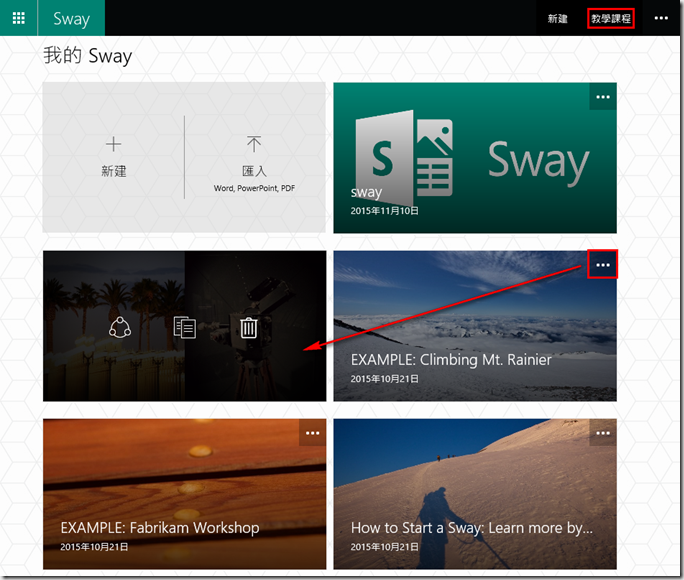Click the Sway logo in header
The width and height of the screenshot is (684, 580).
click(x=72, y=19)
